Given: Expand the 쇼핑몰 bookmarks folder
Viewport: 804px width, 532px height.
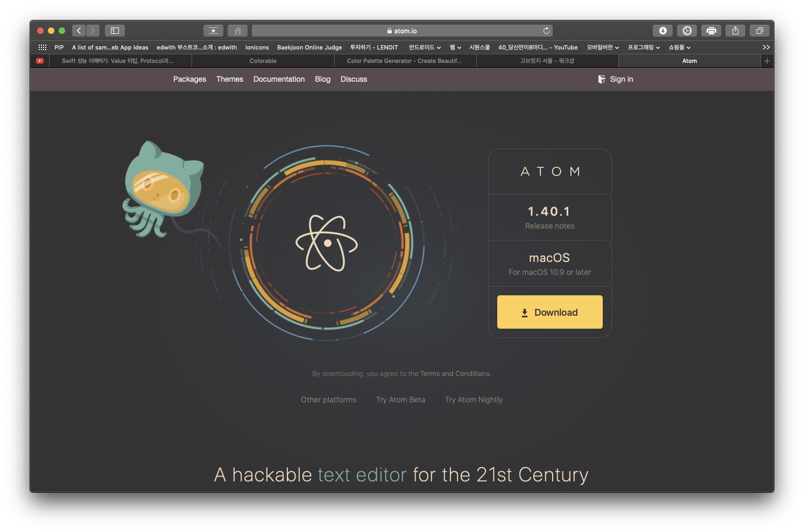Looking at the screenshot, I should click(x=679, y=47).
